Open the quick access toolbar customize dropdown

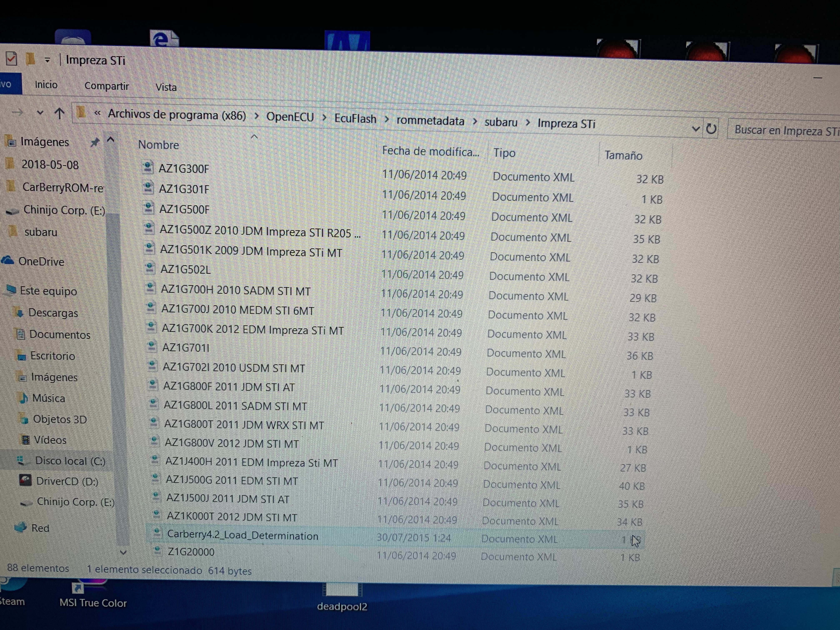coord(47,60)
